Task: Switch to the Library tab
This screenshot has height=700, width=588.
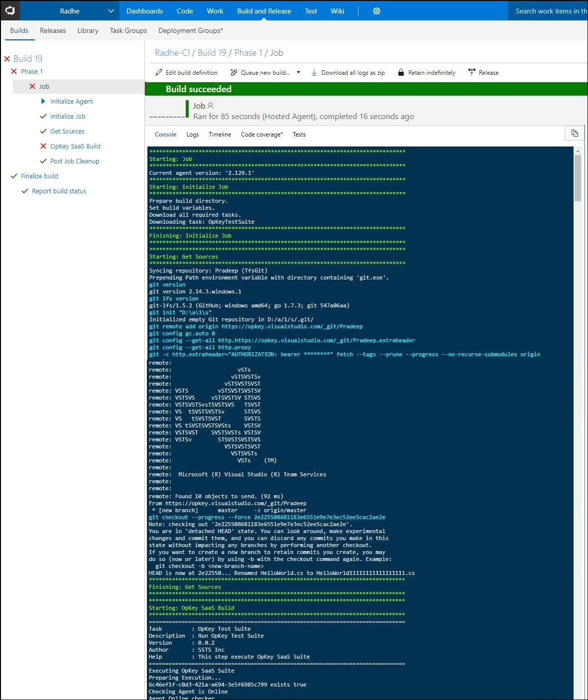Action: pyautogui.click(x=88, y=30)
